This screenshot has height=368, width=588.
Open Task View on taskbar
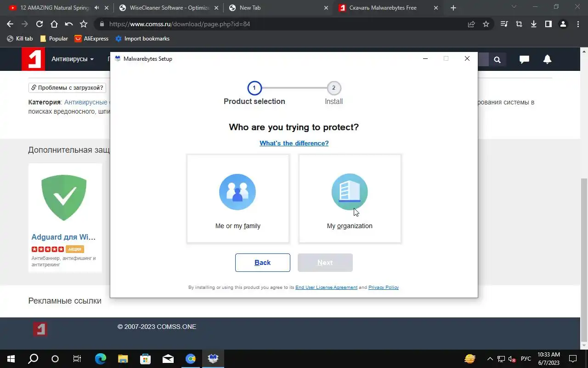[77, 359]
